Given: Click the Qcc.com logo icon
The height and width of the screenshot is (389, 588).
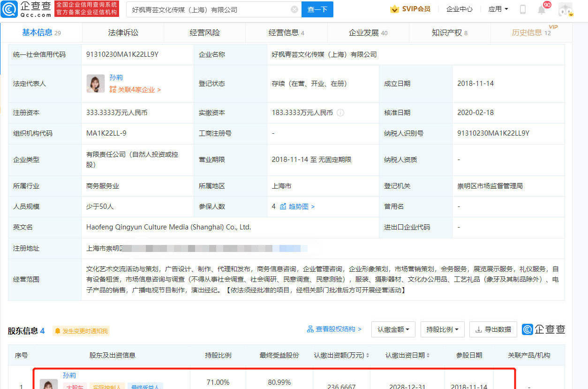Looking at the screenshot, I should tap(9, 9).
